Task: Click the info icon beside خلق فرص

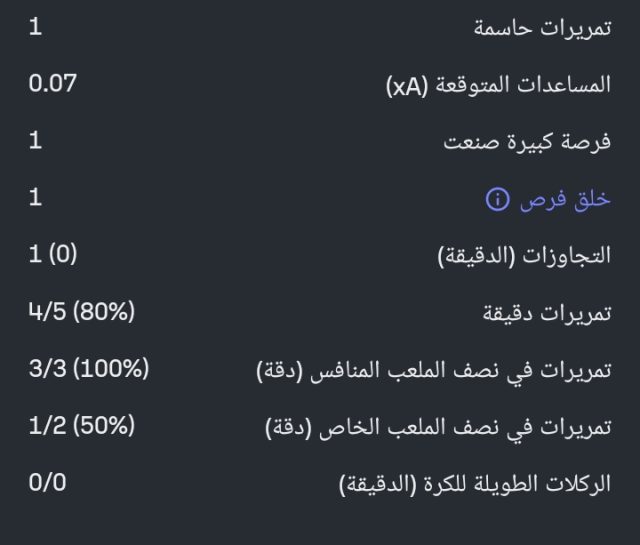Action: (497, 200)
